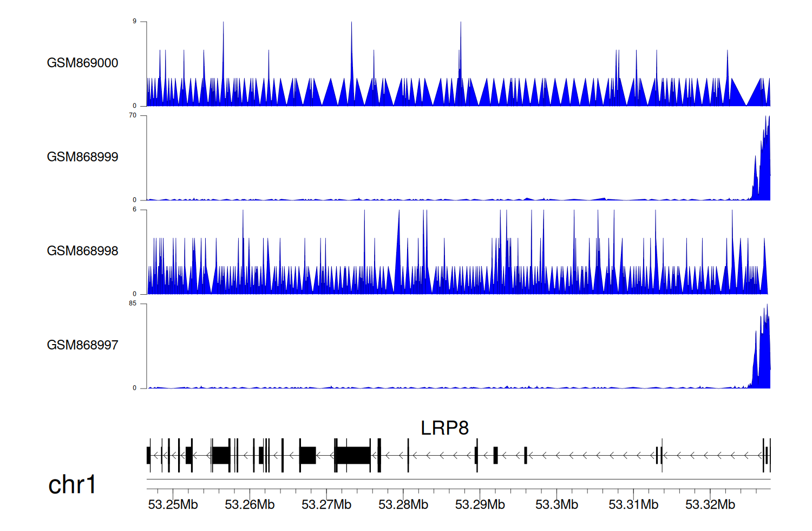Select the 53.32Mb axis label
The width and height of the screenshot is (812, 531).
[710, 504]
